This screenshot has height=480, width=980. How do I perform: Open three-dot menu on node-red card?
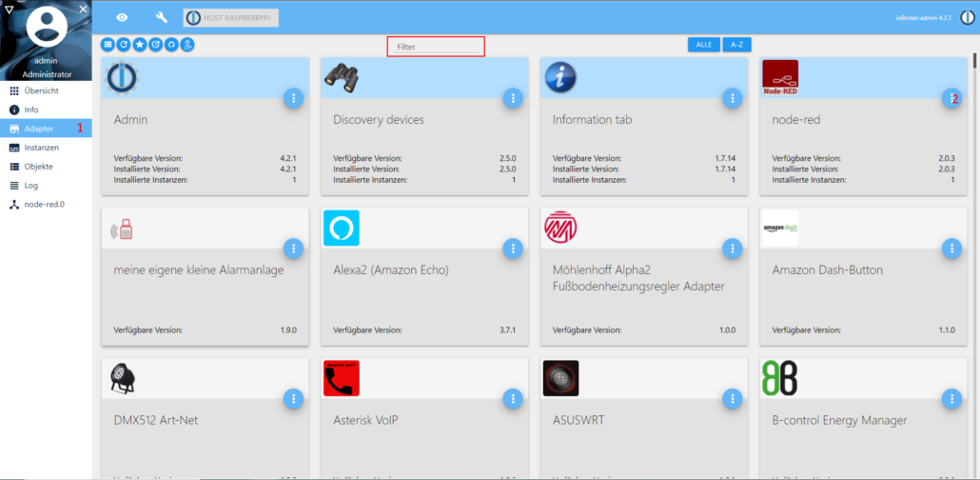click(x=951, y=98)
